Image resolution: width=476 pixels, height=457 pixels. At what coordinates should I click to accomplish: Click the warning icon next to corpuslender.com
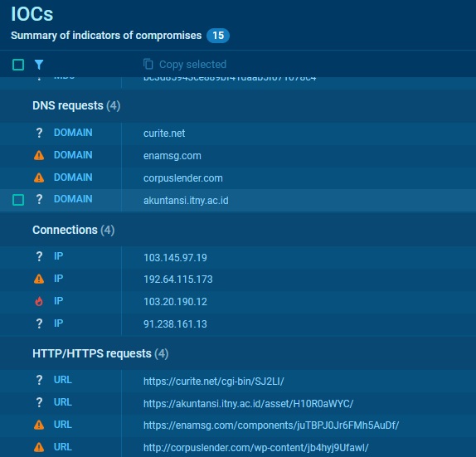tap(39, 177)
